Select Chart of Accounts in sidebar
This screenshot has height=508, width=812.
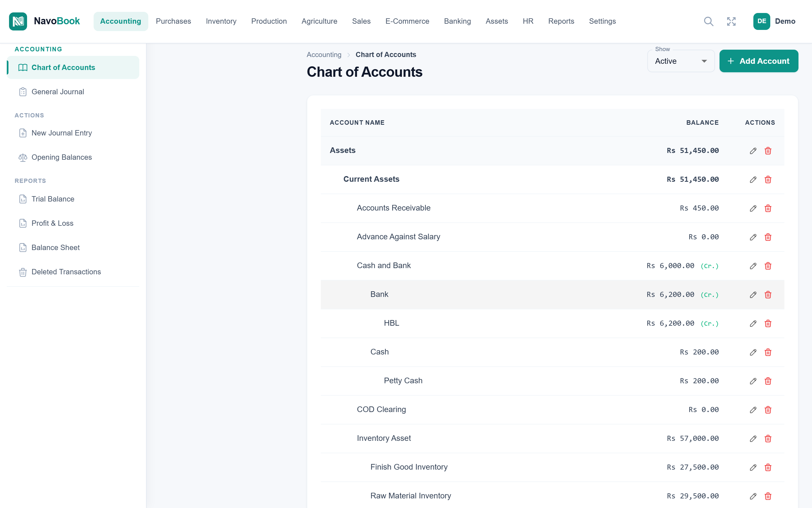(x=73, y=67)
